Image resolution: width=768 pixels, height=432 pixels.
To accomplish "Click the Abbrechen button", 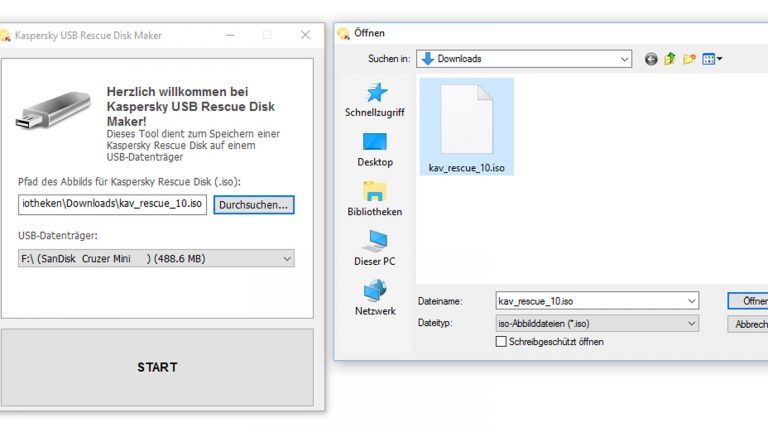I will click(x=748, y=324).
